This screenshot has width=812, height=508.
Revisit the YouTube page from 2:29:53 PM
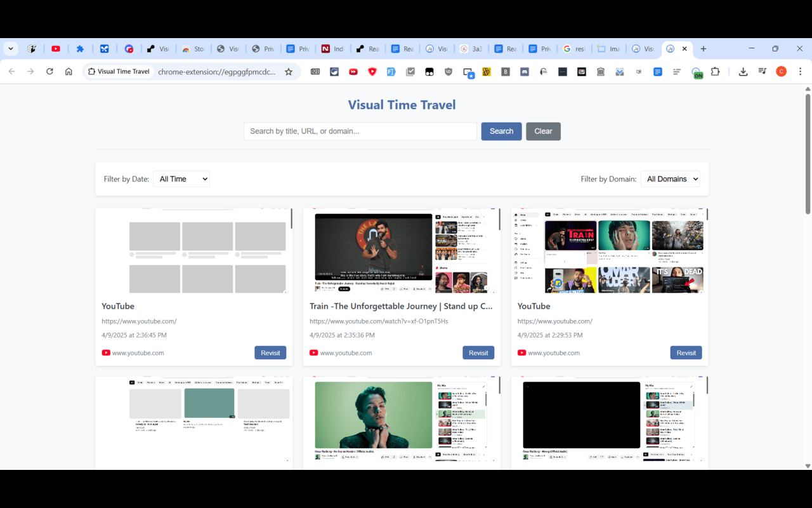pos(686,353)
